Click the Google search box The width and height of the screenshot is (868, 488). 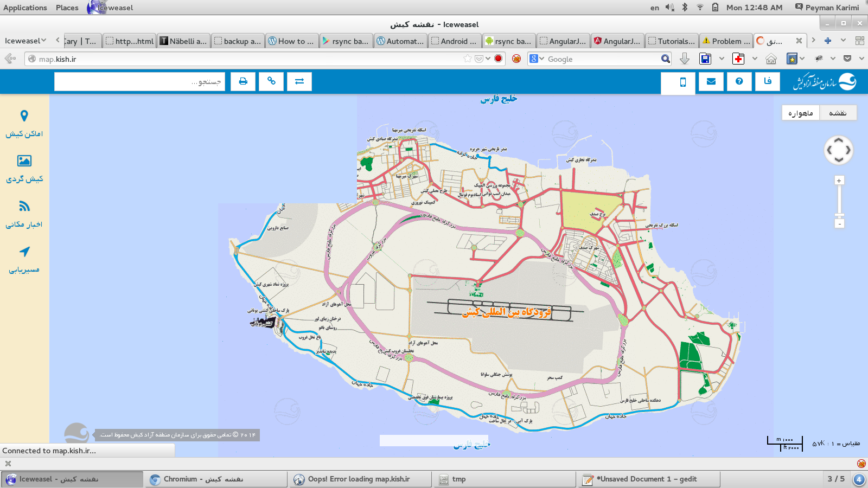[x=602, y=59]
